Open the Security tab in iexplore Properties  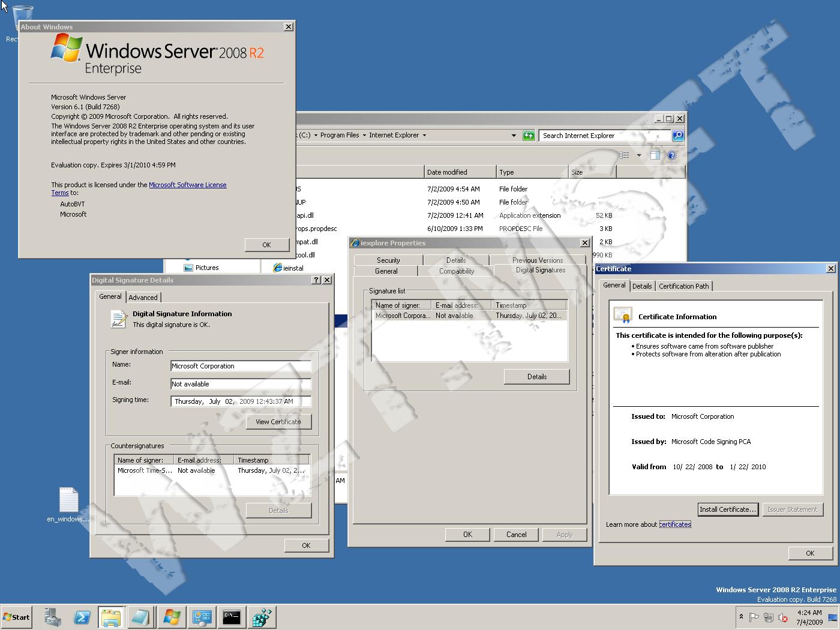(388, 260)
